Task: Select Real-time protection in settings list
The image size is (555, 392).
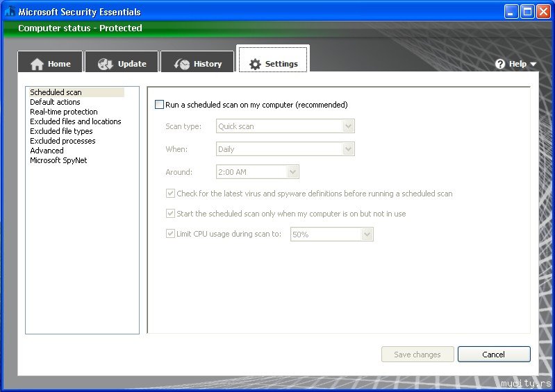Action: (64, 112)
